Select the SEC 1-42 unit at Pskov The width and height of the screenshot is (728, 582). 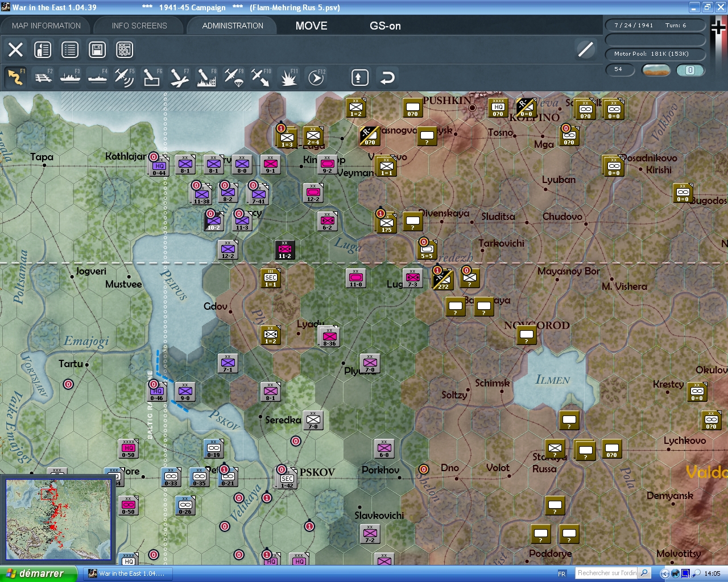click(287, 479)
